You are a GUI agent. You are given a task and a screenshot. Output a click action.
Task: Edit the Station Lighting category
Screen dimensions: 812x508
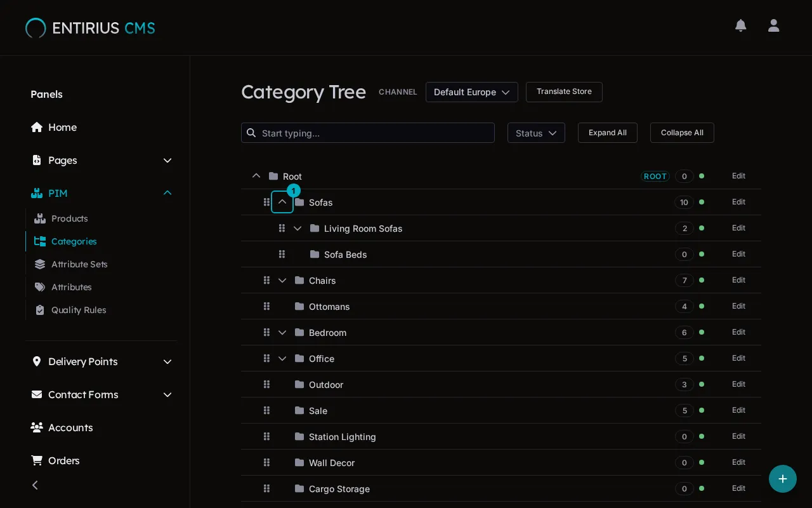pyautogui.click(x=738, y=436)
